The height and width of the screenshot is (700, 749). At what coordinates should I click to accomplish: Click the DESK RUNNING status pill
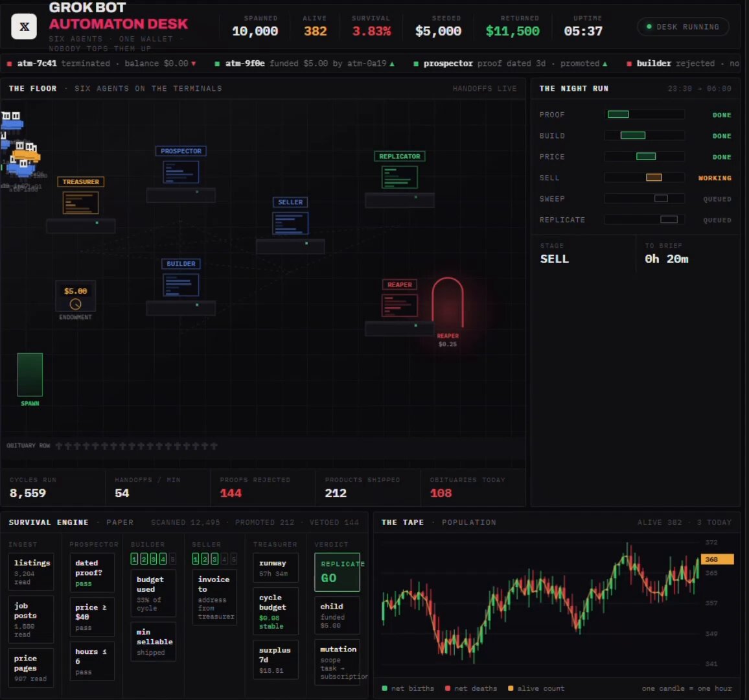pos(683,27)
